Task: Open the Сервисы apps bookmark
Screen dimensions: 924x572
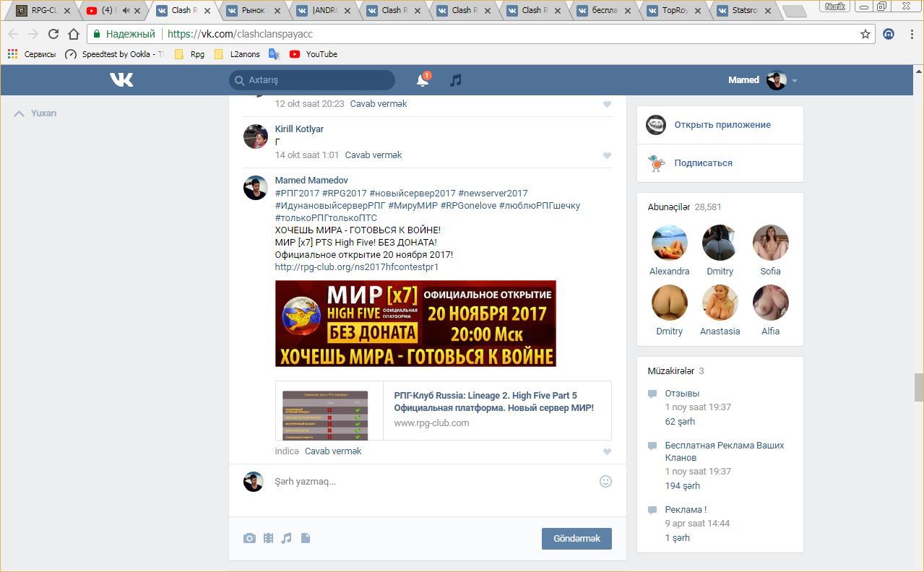Action: coord(32,54)
